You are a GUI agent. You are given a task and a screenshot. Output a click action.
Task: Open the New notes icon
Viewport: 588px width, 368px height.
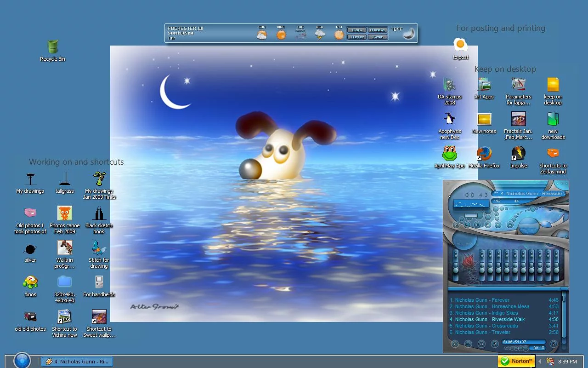click(x=484, y=120)
